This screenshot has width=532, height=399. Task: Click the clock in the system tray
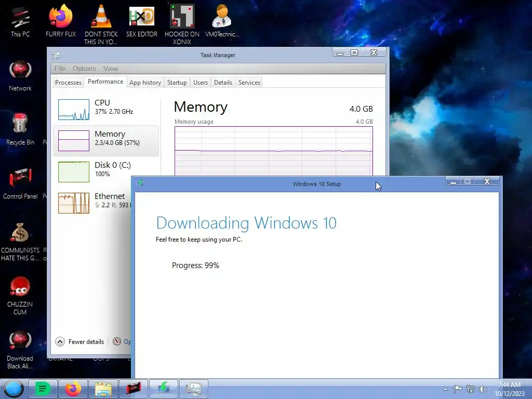tap(509, 389)
